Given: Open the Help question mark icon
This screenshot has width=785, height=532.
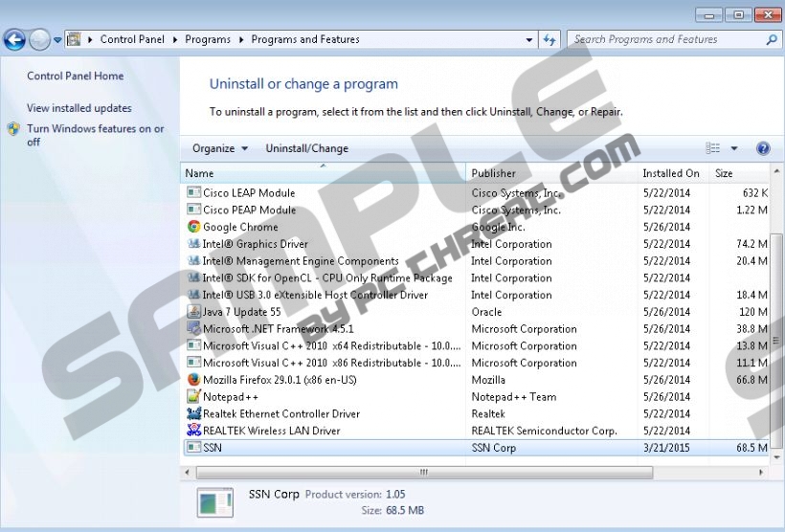Looking at the screenshot, I should pyautogui.click(x=763, y=148).
